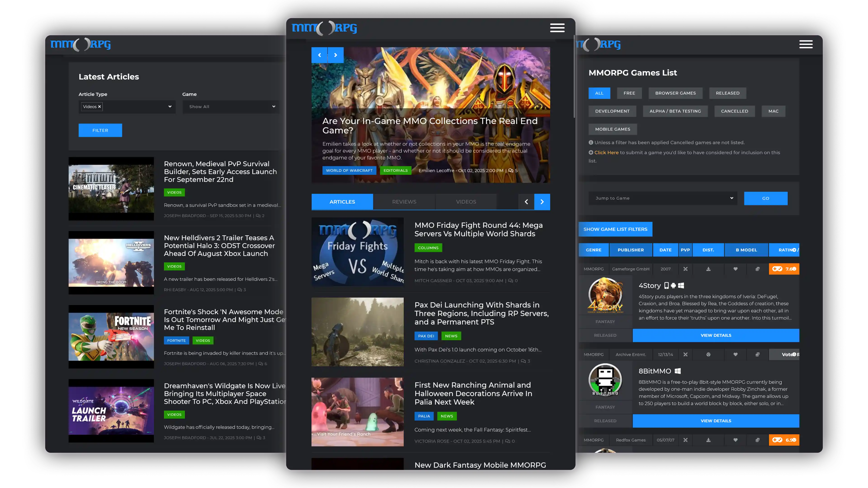Click the download distribution icon for 4Story
The height and width of the screenshot is (488, 868).
[x=709, y=269]
